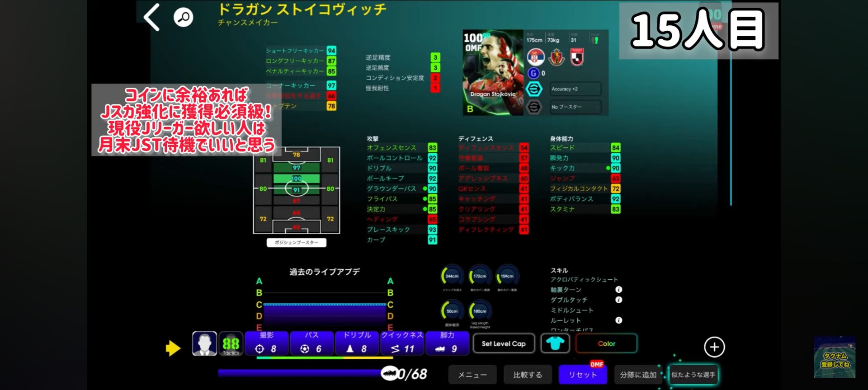Image resolution: width=868 pixels, height=390 pixels.
Task: Tap the Nagoya Grampus club crest
Action: tap(557, 57)
